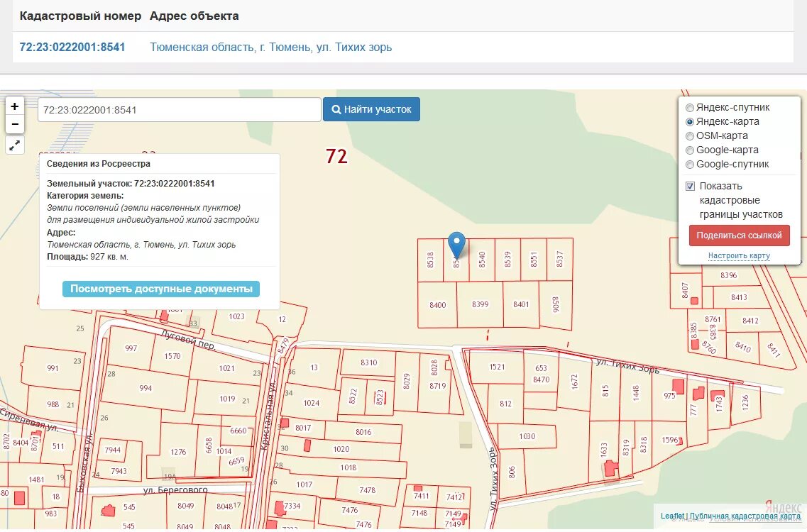807x532 pixels.
Task: Select Google-спутник map layer
Action: coord(690,165)
